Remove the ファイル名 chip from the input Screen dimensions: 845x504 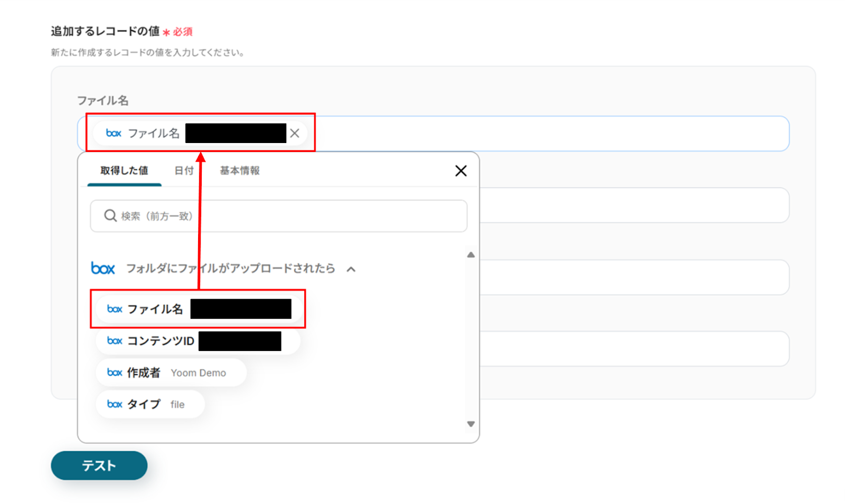click(x=295, y=134)
